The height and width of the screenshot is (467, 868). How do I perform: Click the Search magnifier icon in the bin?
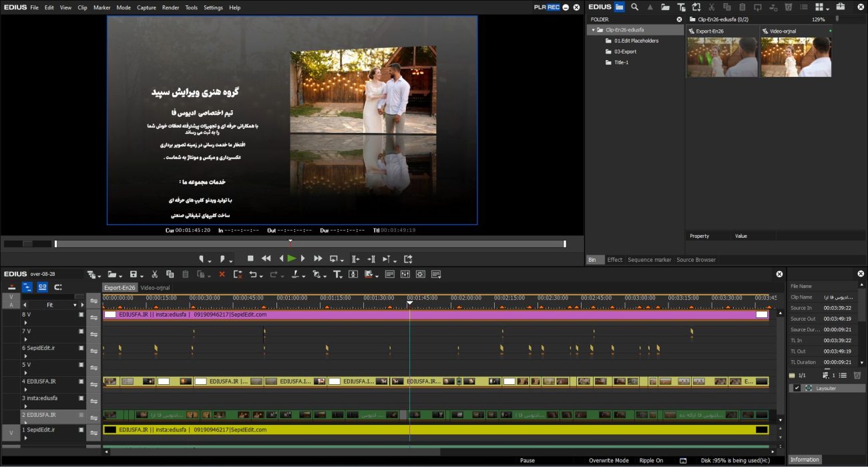click(x=634, y=7)
